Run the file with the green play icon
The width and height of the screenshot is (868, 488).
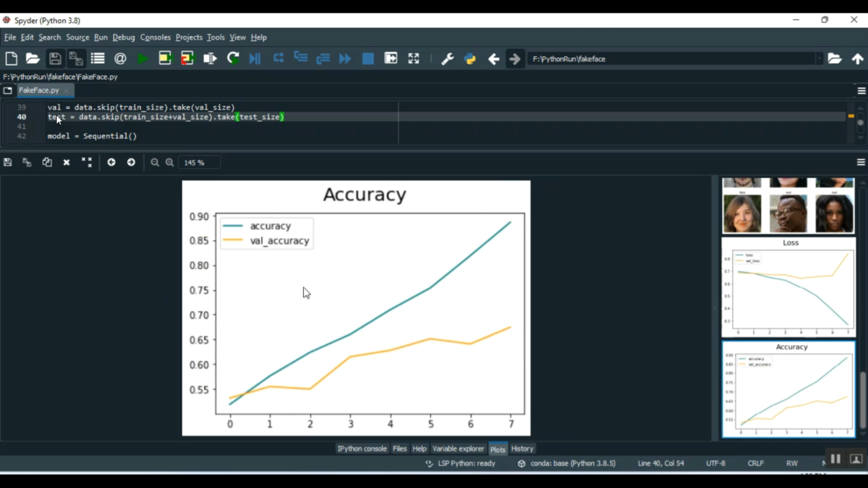click(x=142, y=59)
